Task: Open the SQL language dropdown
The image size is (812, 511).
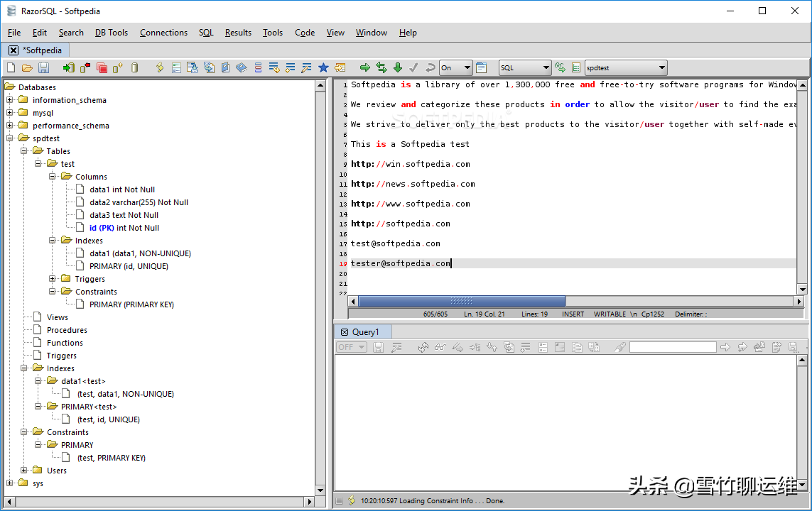Action: 524,67
